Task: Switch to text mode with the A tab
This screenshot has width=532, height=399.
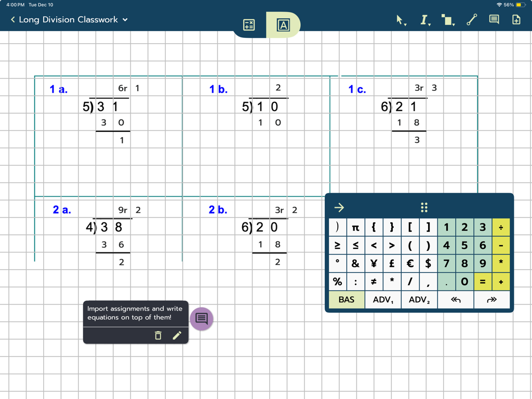Action: coord(283,24)
